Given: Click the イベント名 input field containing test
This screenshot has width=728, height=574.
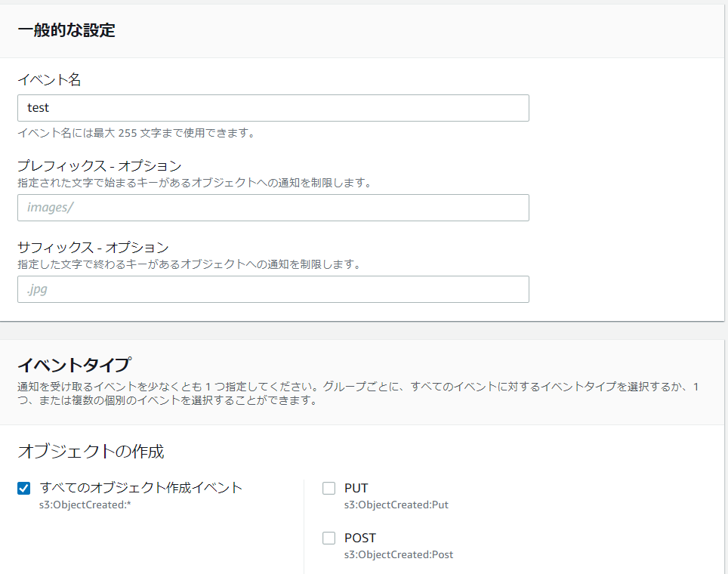Looking at the screenshot, I should tap(273, 108).
